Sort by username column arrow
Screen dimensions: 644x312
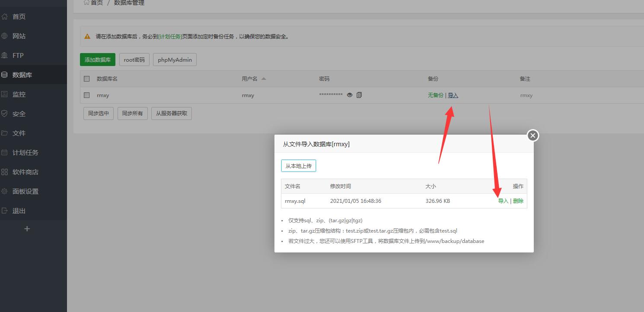[264, 79]
